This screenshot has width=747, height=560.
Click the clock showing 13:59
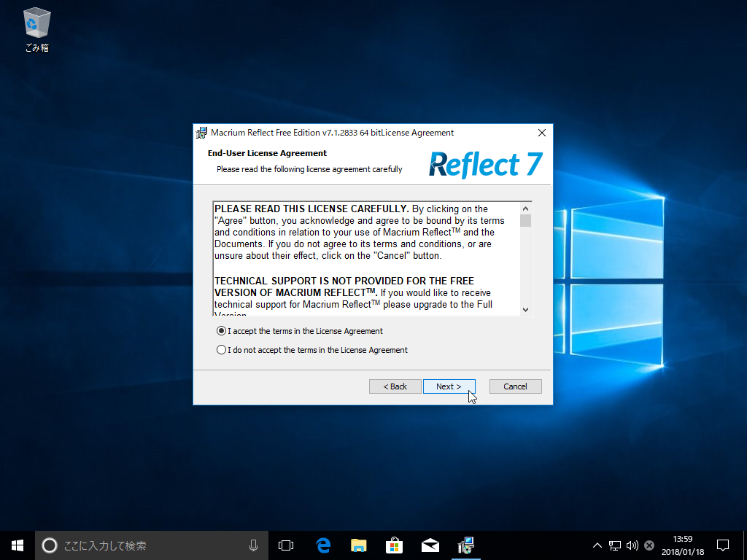pos(683,539)
